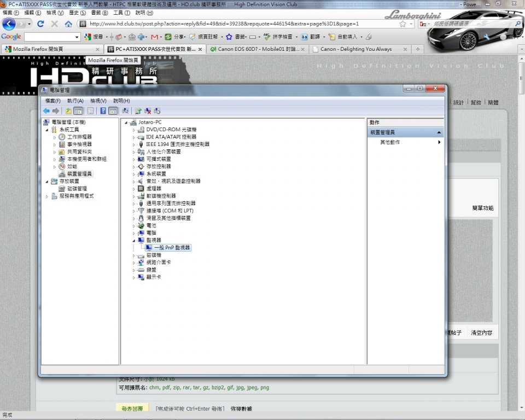Viewport: 525px width, 420px height.
Task: Click Scan for hardware changes toolbar icon
Action: (126, 111)
